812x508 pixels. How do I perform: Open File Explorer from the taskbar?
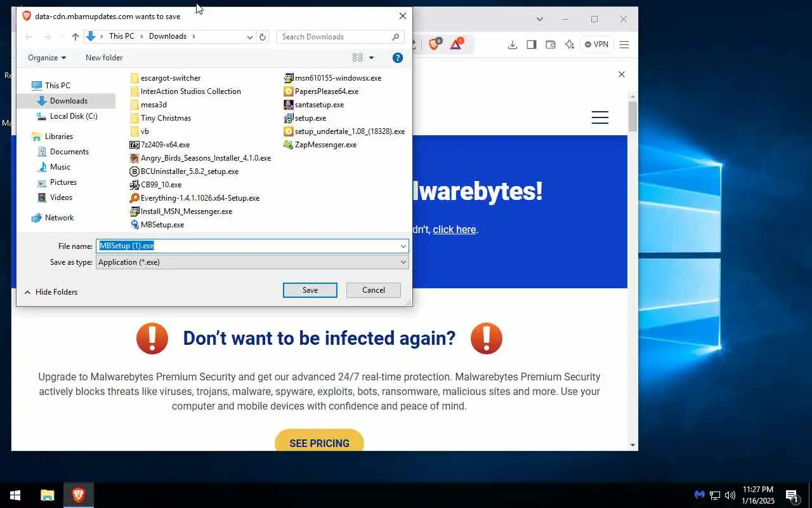[48, 495]
